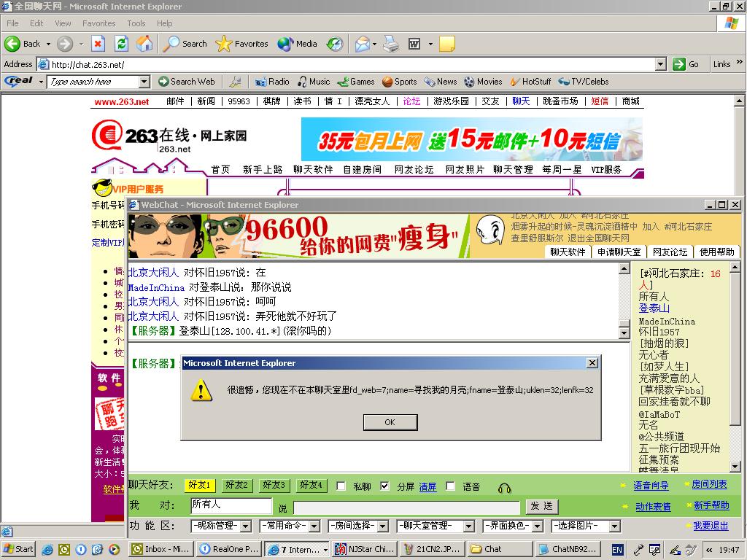747x560 pixels.
Task: Stop page loading with Stop icon
Action: pos(98,44)
